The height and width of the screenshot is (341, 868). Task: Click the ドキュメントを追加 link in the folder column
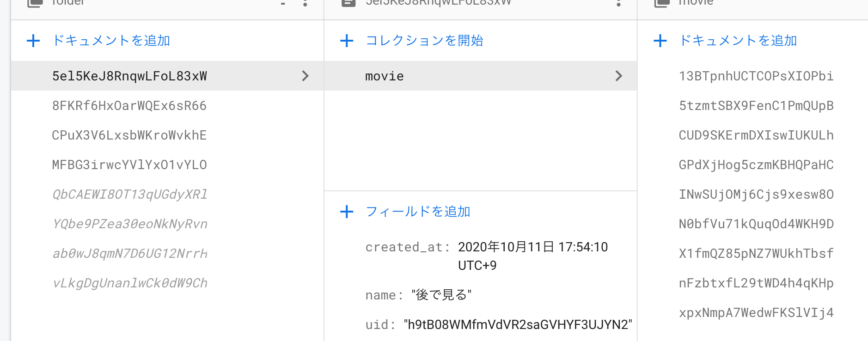point(111,41)
